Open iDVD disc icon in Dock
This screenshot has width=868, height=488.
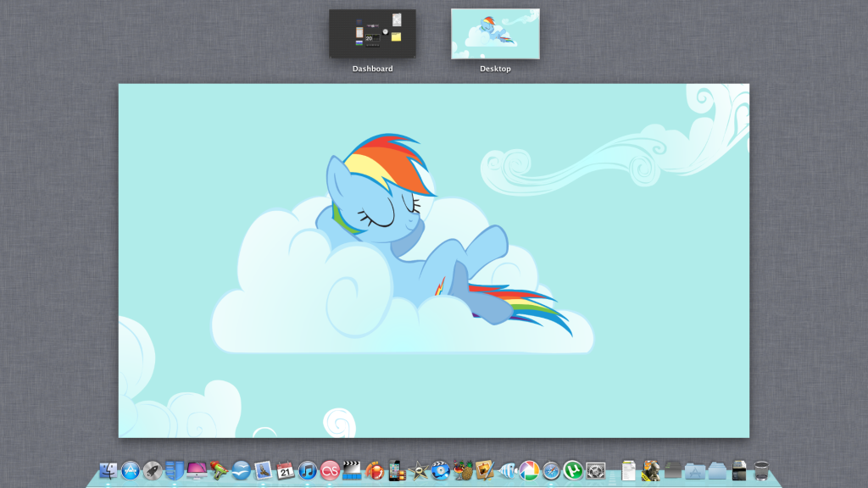pyautogui.click(x=441, y=471)
